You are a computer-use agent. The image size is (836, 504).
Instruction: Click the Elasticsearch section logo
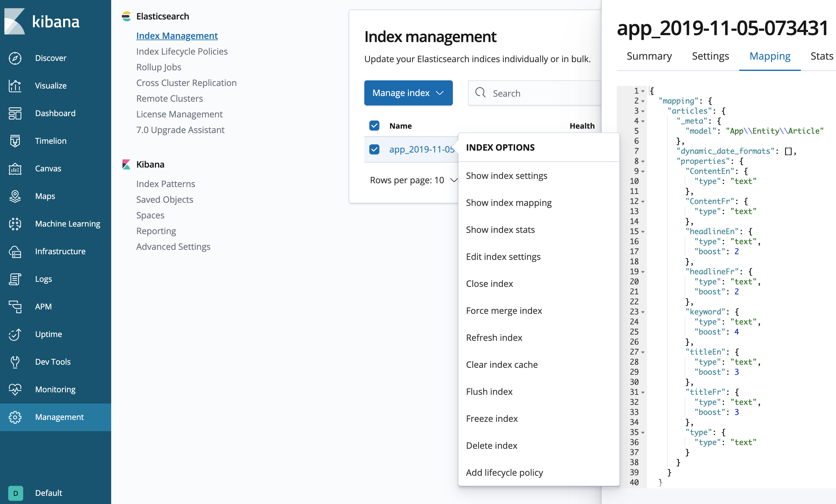pyautogui.click(x=126, y=16)
